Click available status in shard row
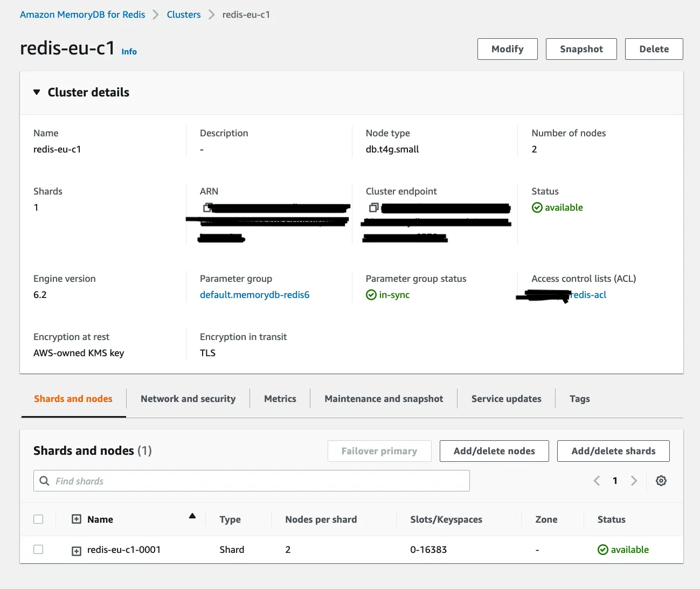The height and width of the screenshot is (589, 700). point(623,550)
